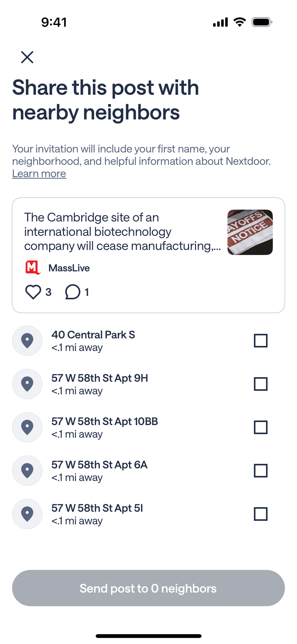
Task: Tap location pin for Apt 10BB
Action: (x=27, y=427)
